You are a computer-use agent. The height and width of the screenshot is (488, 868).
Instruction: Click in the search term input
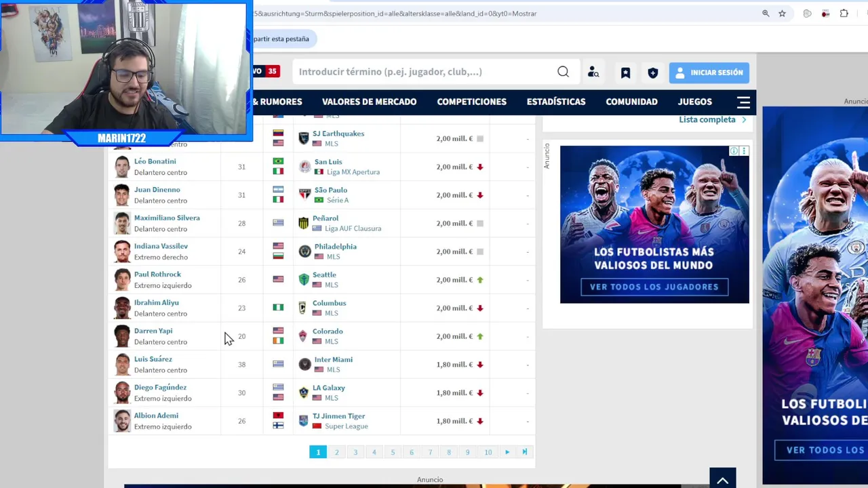[x=424, y=72]
